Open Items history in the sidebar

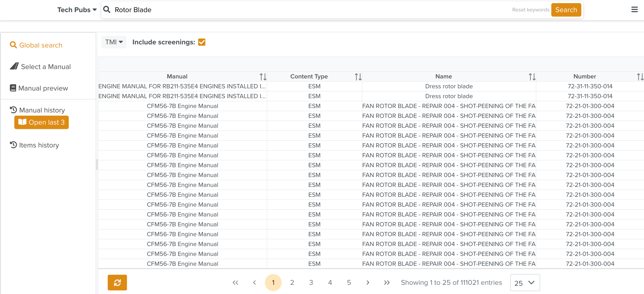point(35,145)
